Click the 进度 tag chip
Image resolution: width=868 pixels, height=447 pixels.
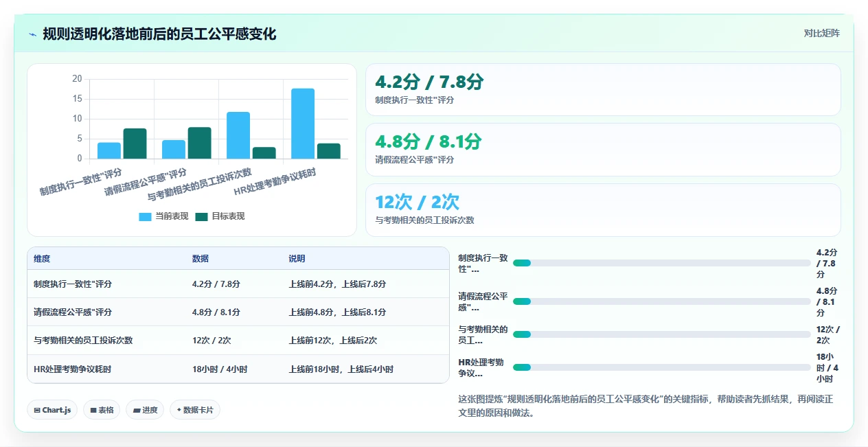pyautogui.click(x=145, y=410)
